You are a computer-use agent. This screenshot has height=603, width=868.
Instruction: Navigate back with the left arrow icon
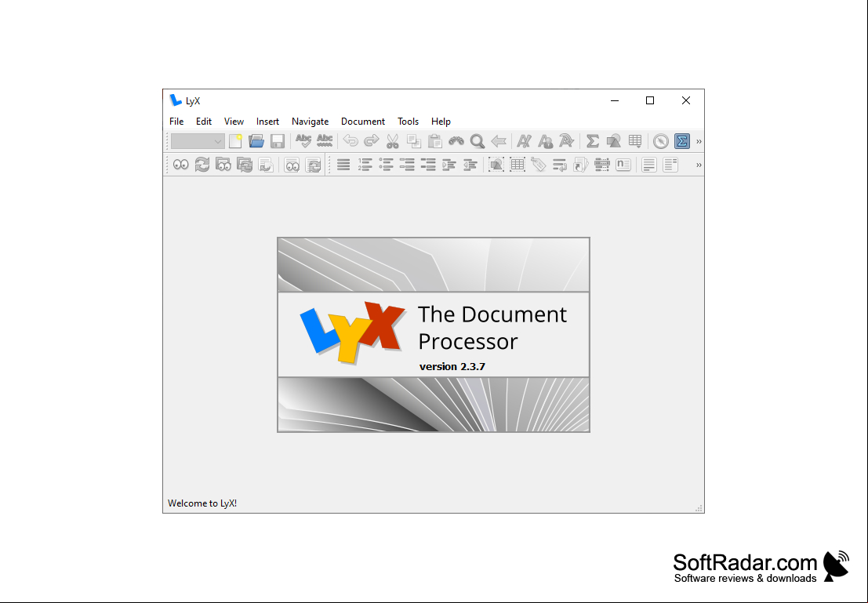point(499,141)
